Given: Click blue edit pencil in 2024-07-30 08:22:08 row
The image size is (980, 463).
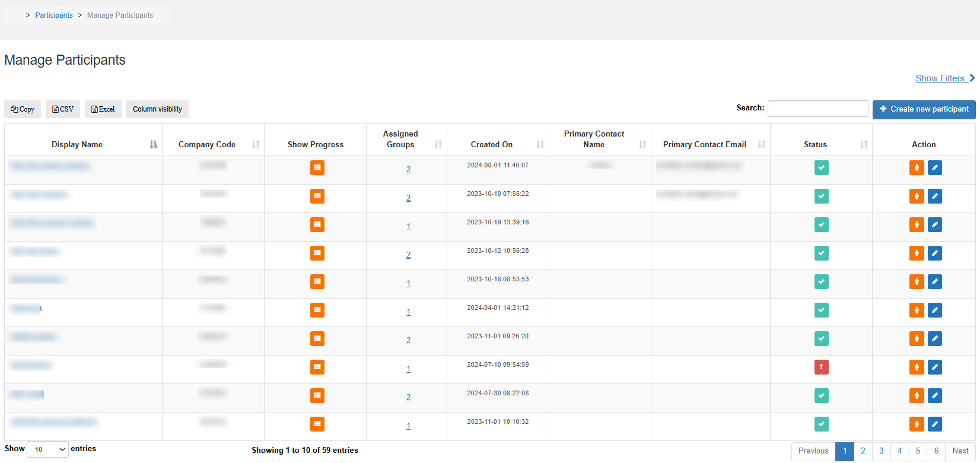Looking at the screenshot, I should click(x=935, y=396).
